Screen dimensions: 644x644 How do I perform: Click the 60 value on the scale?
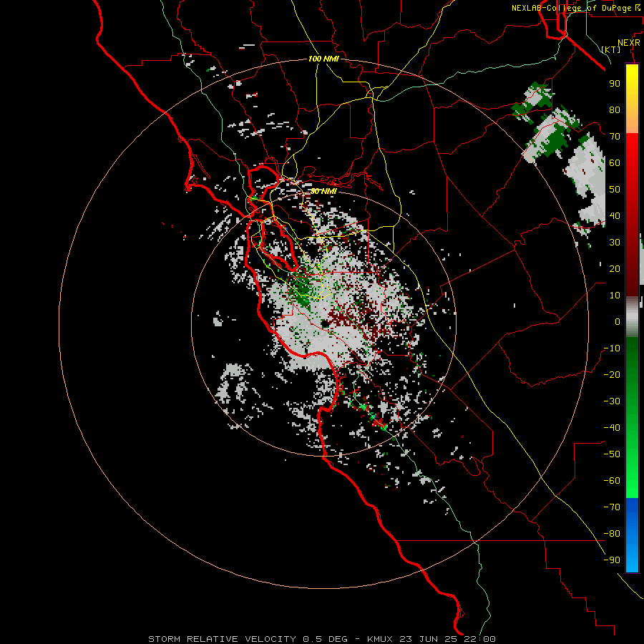pos(615,162)
